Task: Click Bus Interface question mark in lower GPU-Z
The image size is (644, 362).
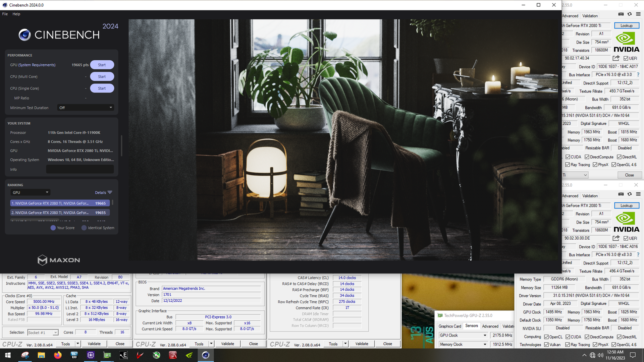Action: 638,255
